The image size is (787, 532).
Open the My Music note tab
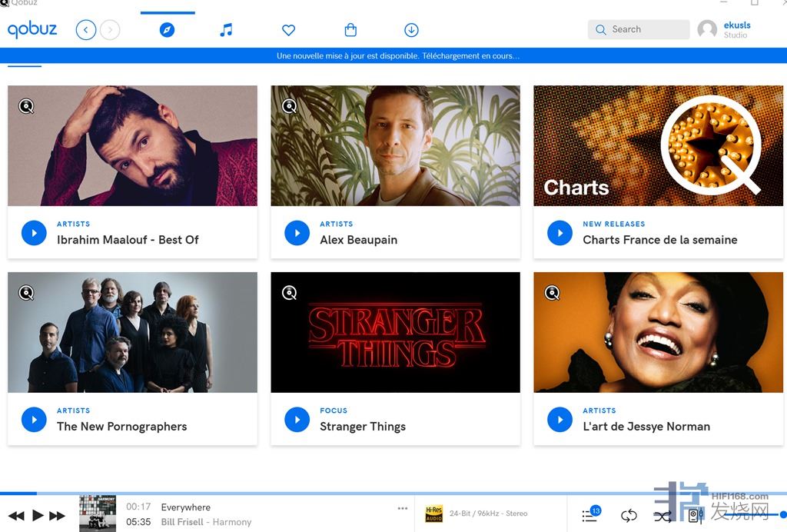(226, 30)
